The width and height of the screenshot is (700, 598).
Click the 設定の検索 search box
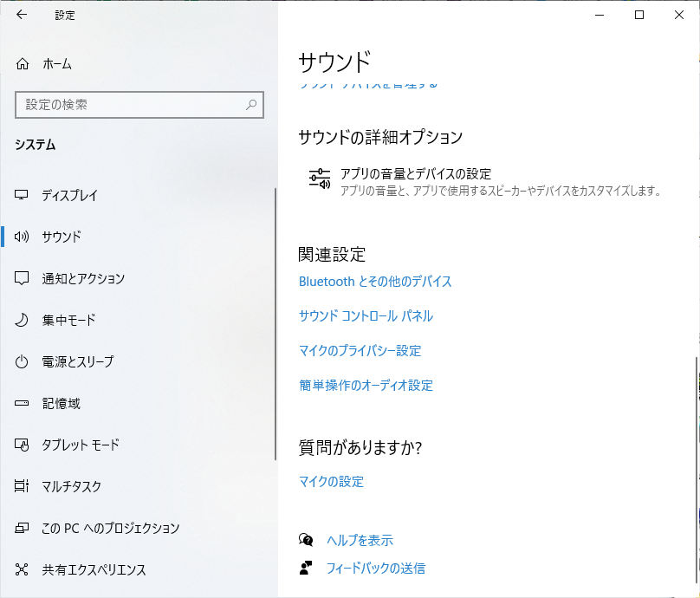click(139, 105)
